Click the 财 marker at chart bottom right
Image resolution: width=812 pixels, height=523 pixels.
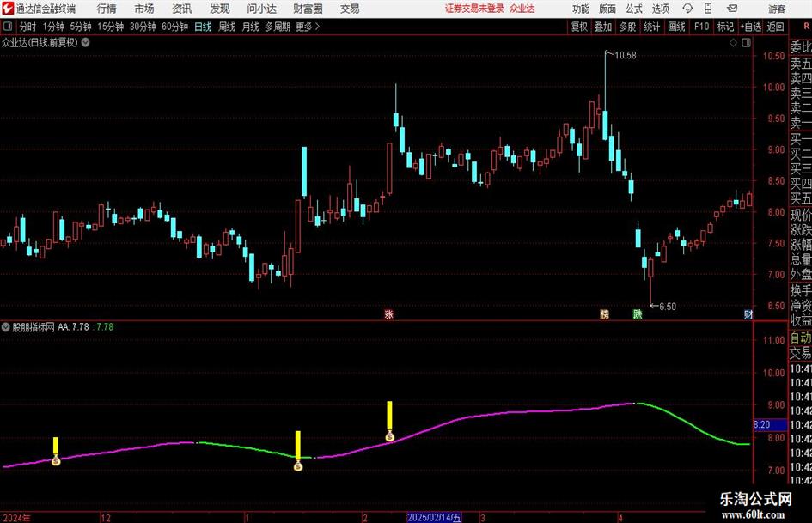(748, 314)
